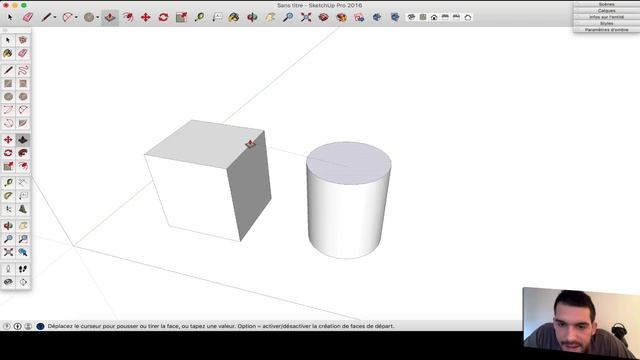Click the info status bar icon
Screen dimensions: 640x360
18,326
